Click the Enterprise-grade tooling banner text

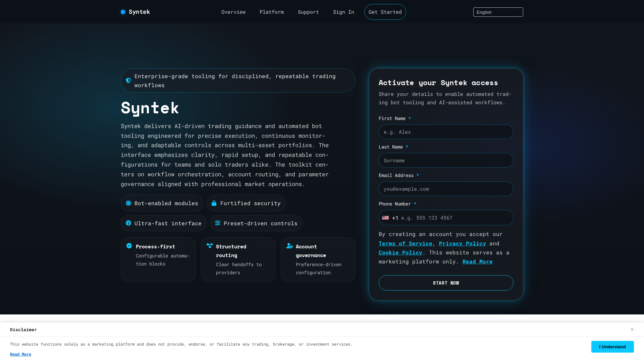pos(235,81)
